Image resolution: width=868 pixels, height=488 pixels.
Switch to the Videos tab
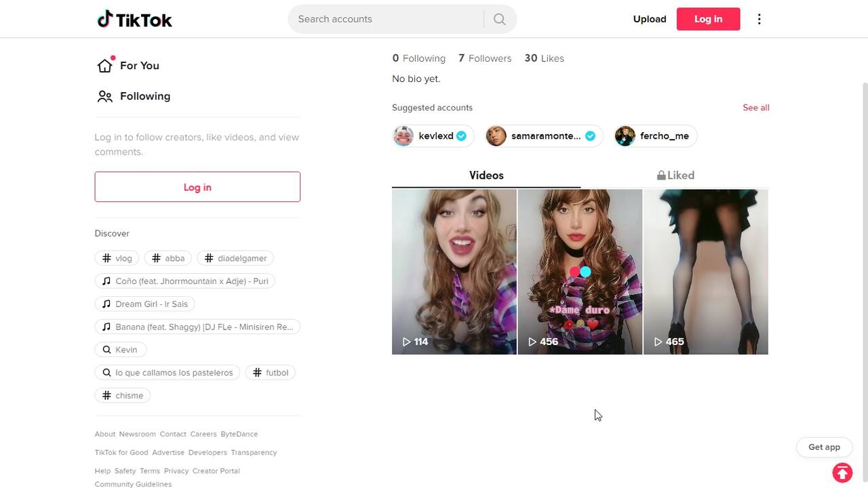(x=486, y=176)
